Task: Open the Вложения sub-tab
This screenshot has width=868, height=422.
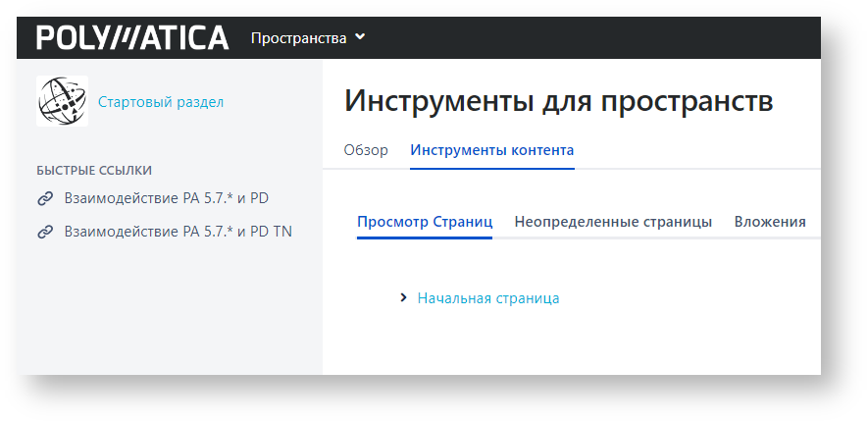Action: (x=770, y=222)
